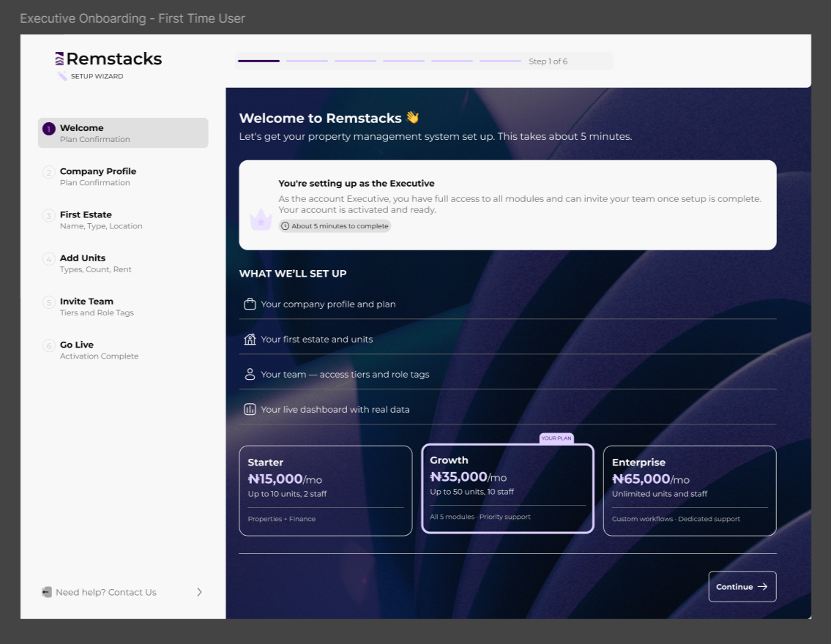The width and height of the screenshot is (831, 644).
Task: Click the crown icon in Executive card
Action: (x=261, y=220)
